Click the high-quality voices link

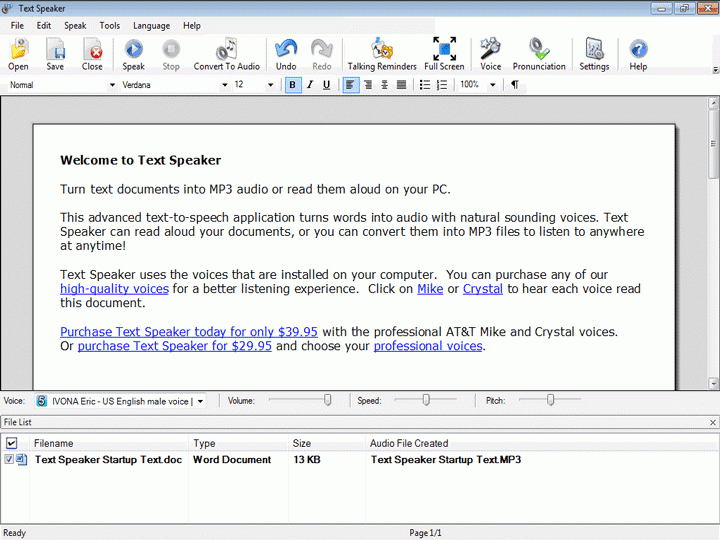click(114, 289)
